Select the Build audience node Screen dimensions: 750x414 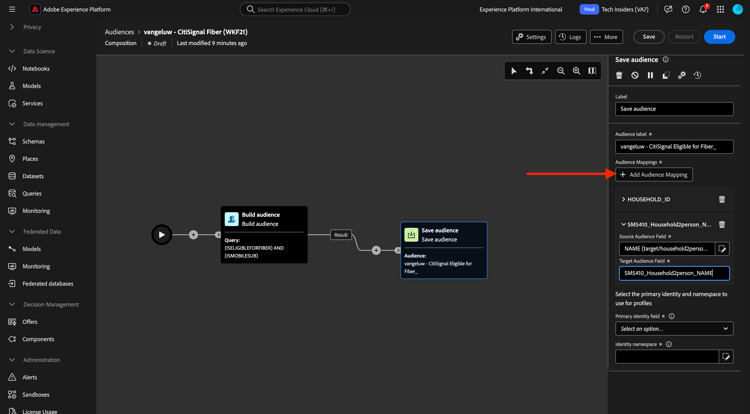[x=264, y=235]
